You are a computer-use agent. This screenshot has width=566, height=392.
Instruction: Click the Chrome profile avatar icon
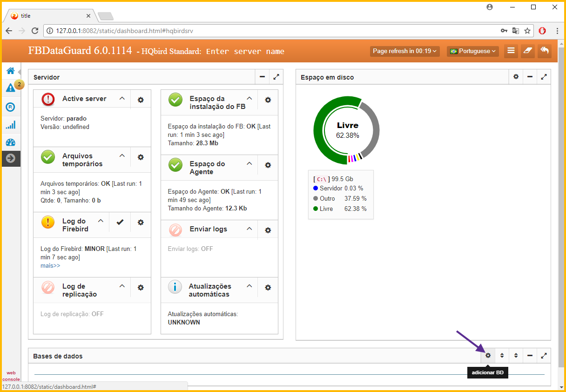coord(490,7)
